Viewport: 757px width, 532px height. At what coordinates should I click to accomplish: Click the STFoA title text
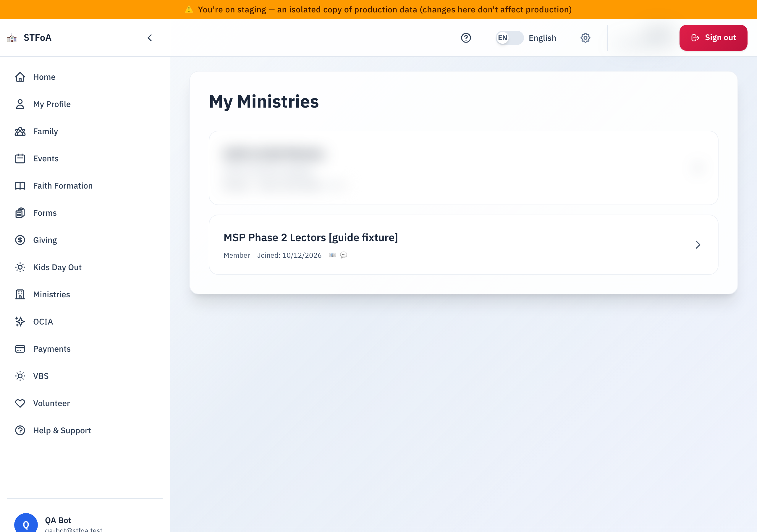click(x=38, y=38)
